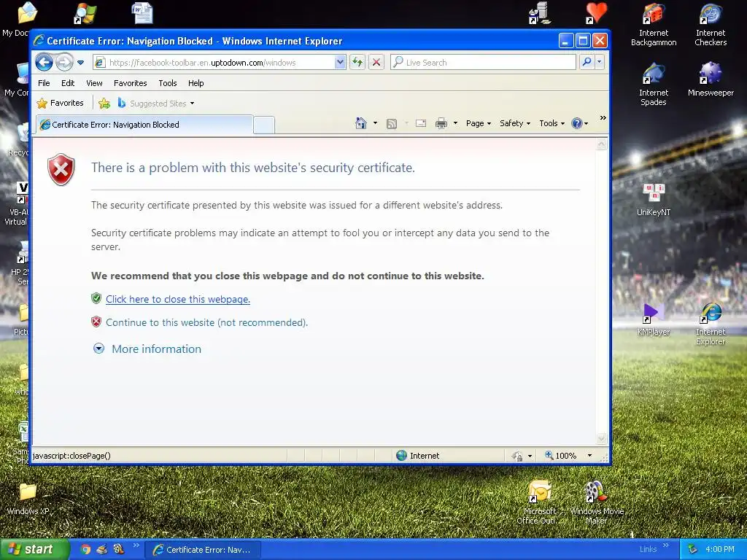This screenshot has height=560, width=747.
Task: Expand the Home button dropdown arrow
Action: pyautogui.click(x=376, y=123)
